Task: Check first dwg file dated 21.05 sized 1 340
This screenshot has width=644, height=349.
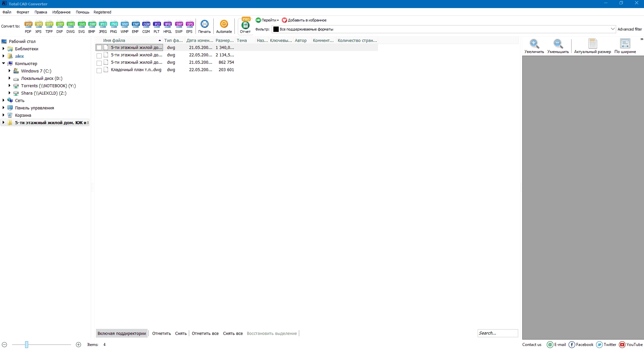Action: pos(99,48)
